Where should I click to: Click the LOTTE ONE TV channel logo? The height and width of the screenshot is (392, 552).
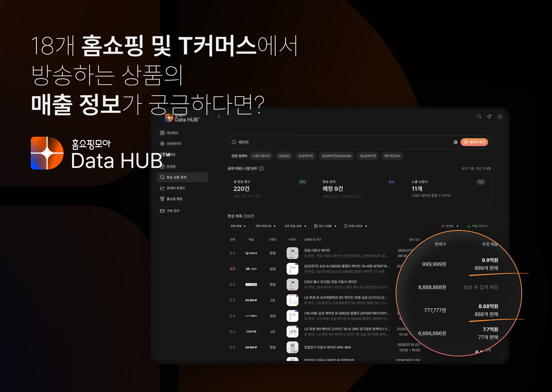(251, 316)
